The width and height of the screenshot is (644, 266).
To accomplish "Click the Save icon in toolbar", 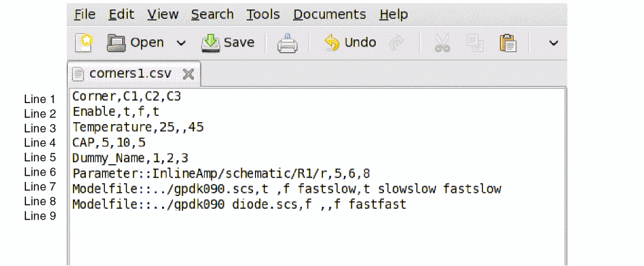I will (x=210, y=43).
